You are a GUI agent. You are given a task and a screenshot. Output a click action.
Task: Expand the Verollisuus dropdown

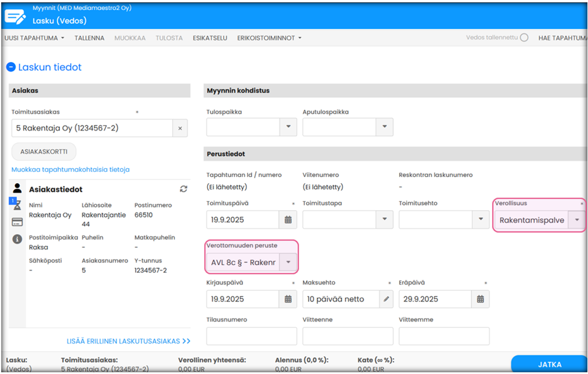[577, 220]
